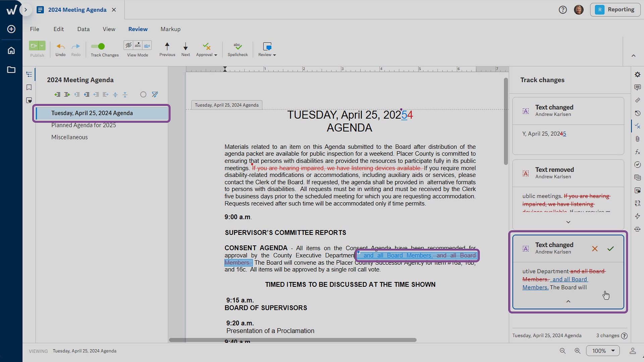The height and width of the screenshot is (362, 644).
Task: Open the Publish dropdown arrow
Action: 42,46
